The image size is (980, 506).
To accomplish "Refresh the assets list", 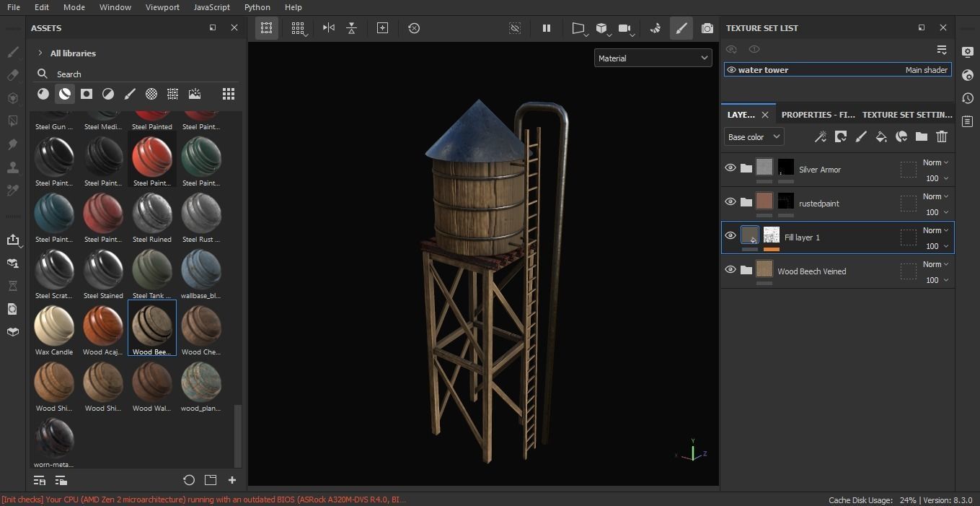I will click(189, 480).
